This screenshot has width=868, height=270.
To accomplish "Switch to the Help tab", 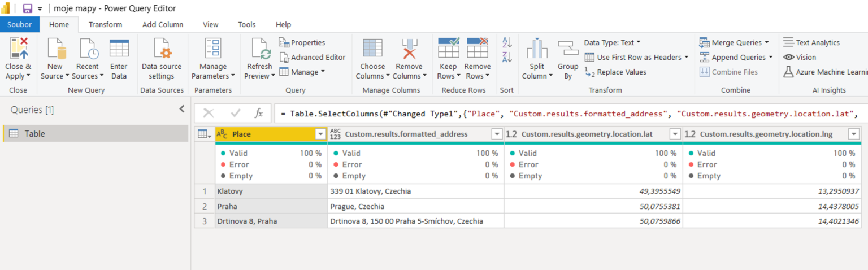I will click(x=283, y=24).
